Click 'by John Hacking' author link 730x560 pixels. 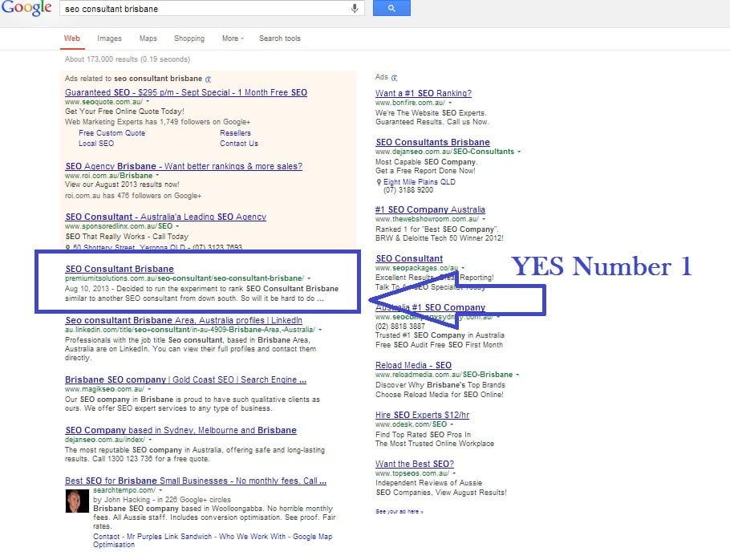121,500
